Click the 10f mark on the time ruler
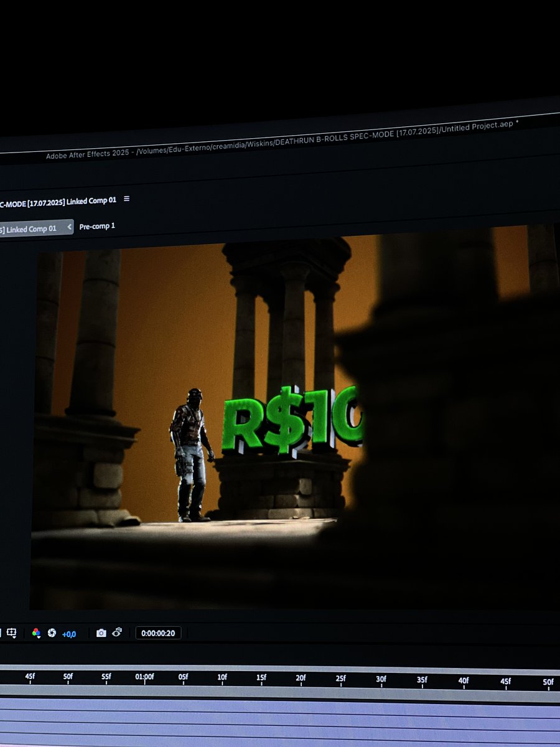The height and width of the screenshot is (747, 560). [x=222, y=677]
